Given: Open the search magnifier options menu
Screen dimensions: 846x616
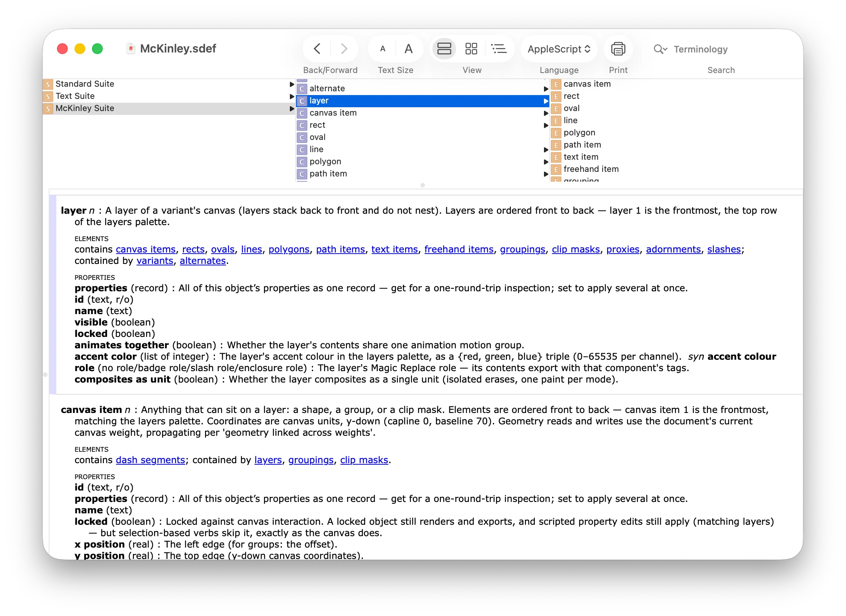Looking at the screenshot, I should (x=660, y=49).
